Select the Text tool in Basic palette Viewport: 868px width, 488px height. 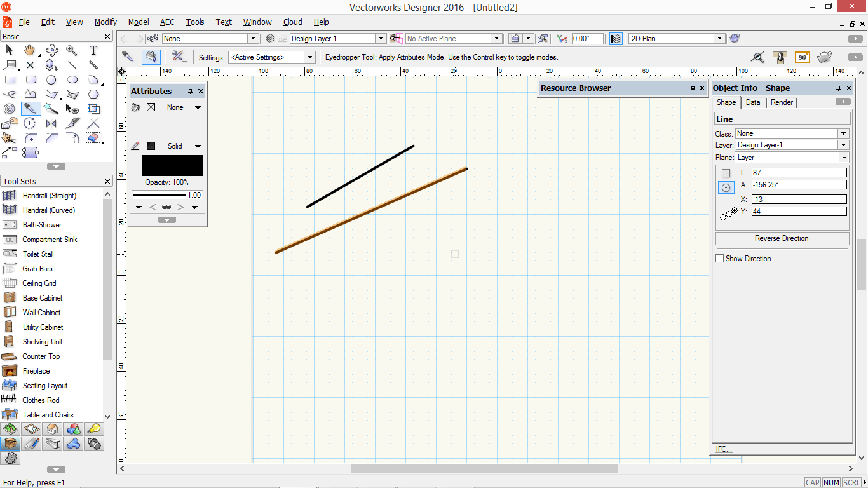(94, 50)
